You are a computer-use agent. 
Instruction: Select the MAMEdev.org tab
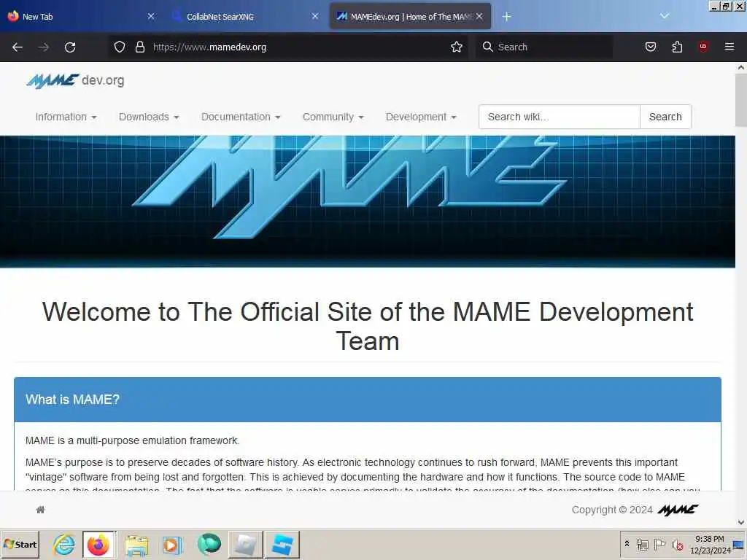coord(410,16)
